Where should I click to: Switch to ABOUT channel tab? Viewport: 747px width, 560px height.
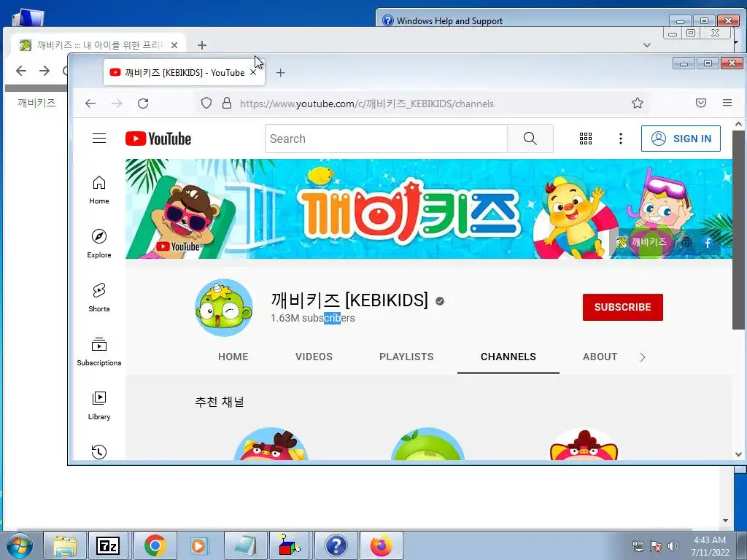600,357
